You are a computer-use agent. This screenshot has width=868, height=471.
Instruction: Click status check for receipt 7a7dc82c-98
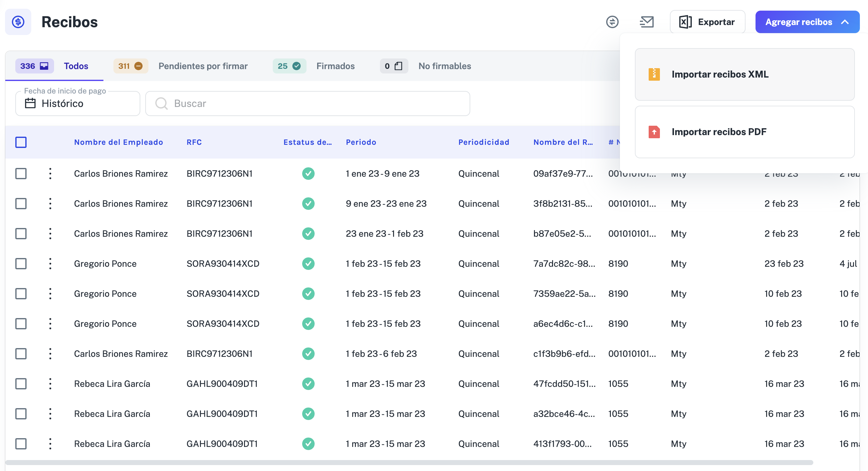click(308, 264)
